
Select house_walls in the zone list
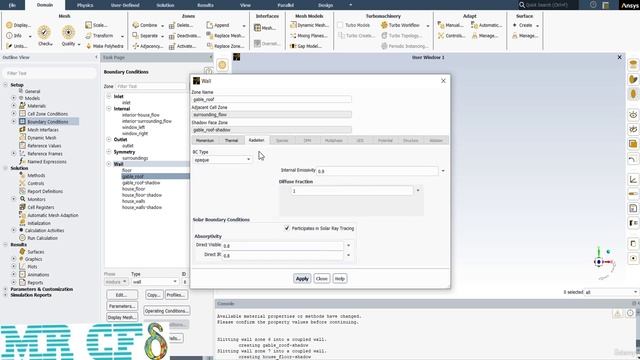[x=133, y=201]
